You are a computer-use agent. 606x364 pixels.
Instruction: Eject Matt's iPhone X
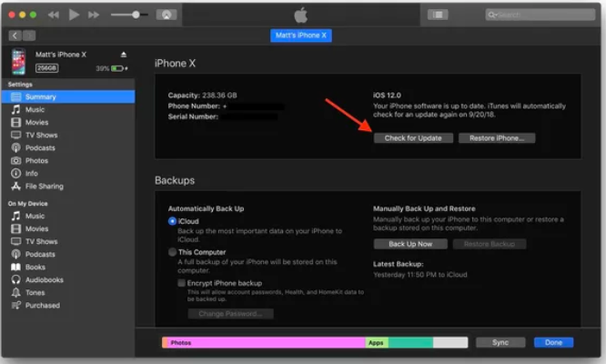(123, 55)
